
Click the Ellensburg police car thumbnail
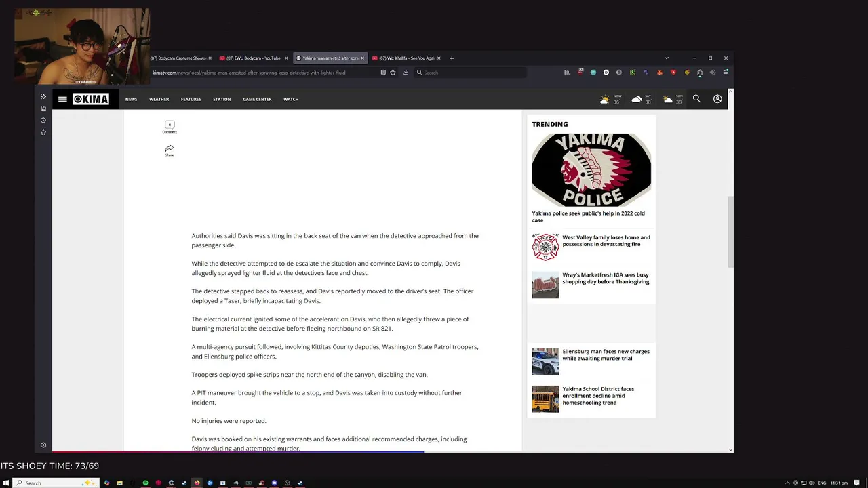(545, 362)
